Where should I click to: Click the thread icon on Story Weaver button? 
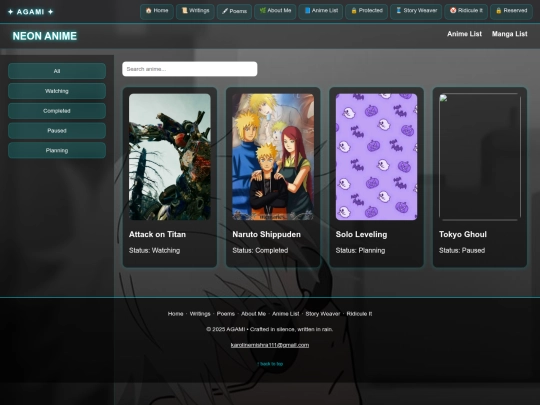398,11
